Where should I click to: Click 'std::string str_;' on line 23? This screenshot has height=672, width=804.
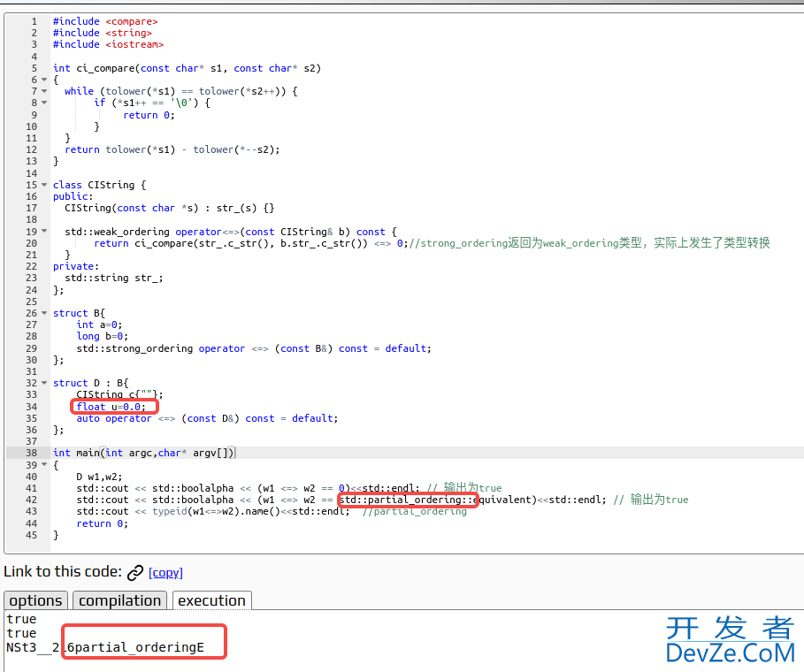tap(114, 278)
